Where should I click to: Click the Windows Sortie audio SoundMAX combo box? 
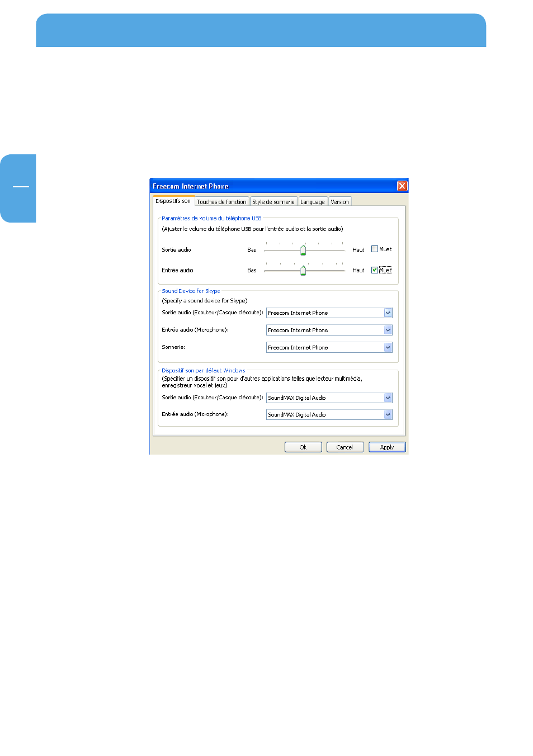[329, 398]
